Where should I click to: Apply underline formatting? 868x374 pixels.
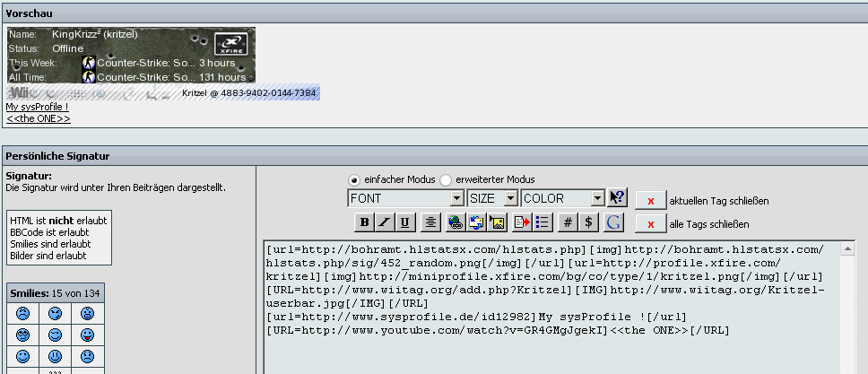coord(405,222)
